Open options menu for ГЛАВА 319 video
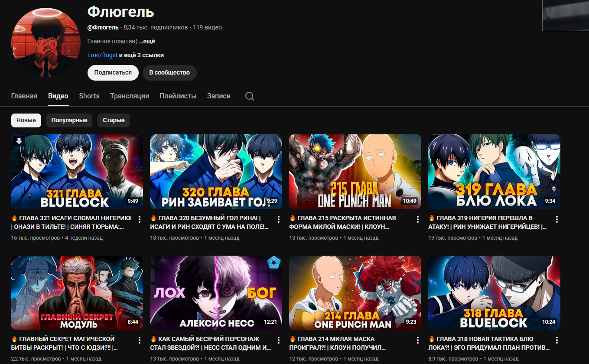The image size is (589, 364). coord(557,219)
